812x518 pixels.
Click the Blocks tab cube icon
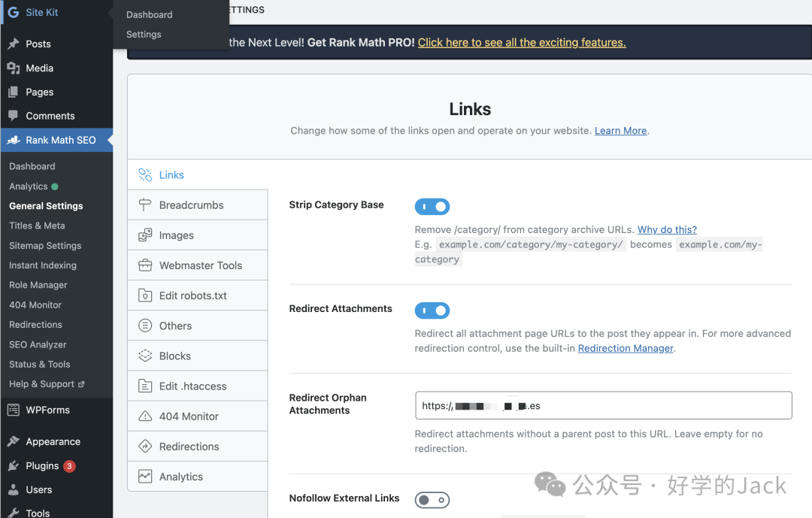point(145,356)
